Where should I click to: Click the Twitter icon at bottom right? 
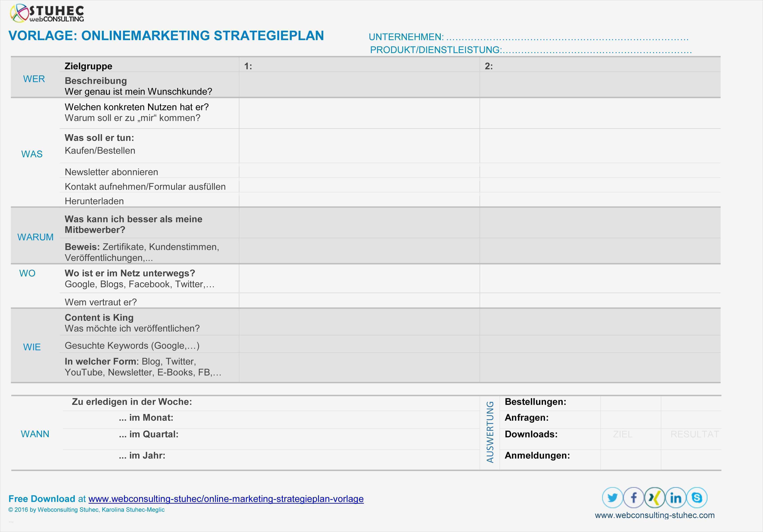coord(612,498)
